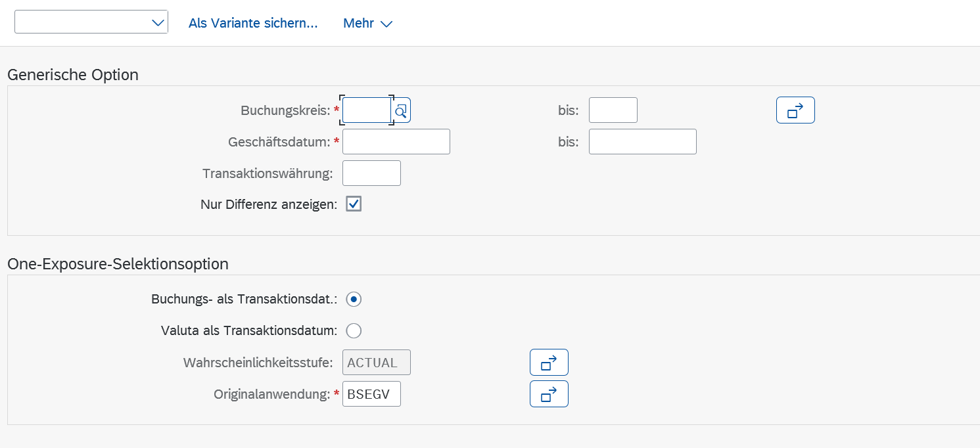
Task: Click the Generische Option section header
Action: tap(73, 75)
